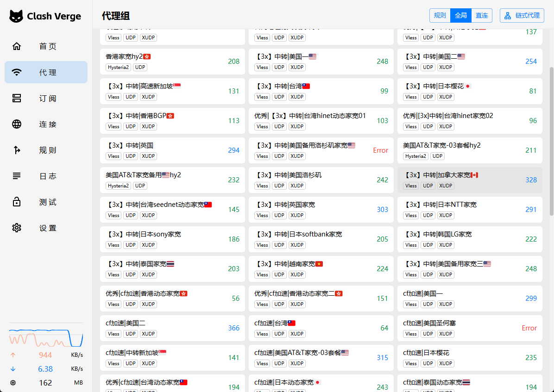This screenshot has height=392, width=554.
Task: Open the 首页 home icon
Action: [x=17, y=46]
